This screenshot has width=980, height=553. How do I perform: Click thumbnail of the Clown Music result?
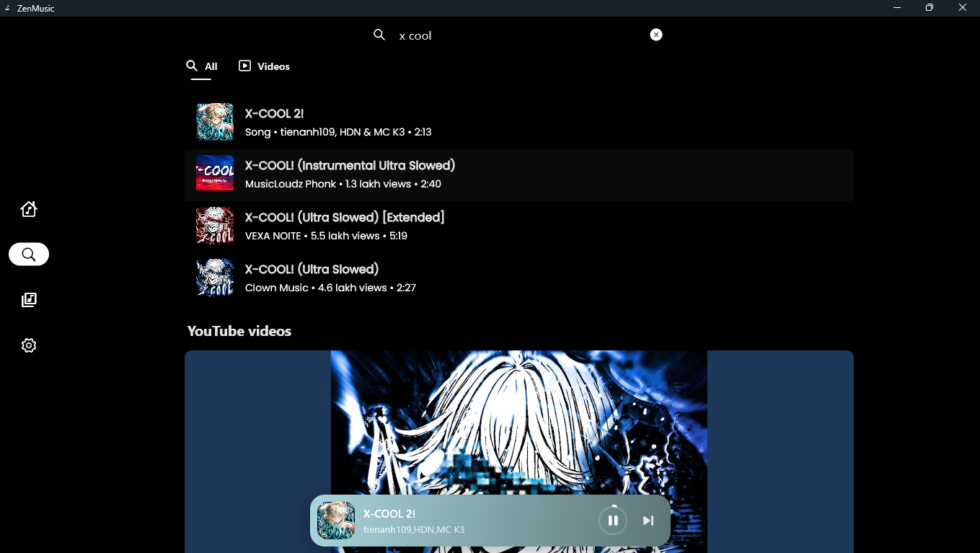[215, 278]
